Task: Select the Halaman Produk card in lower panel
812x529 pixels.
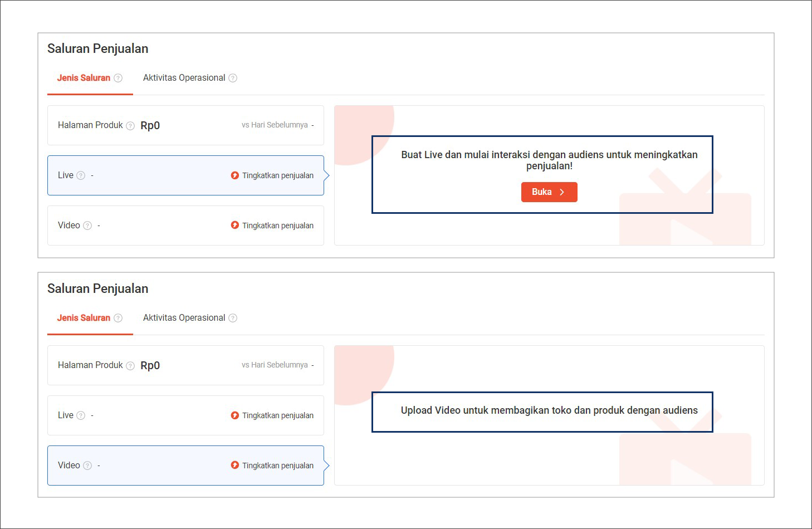Action: pyautogui.click(x=185, y=365)
